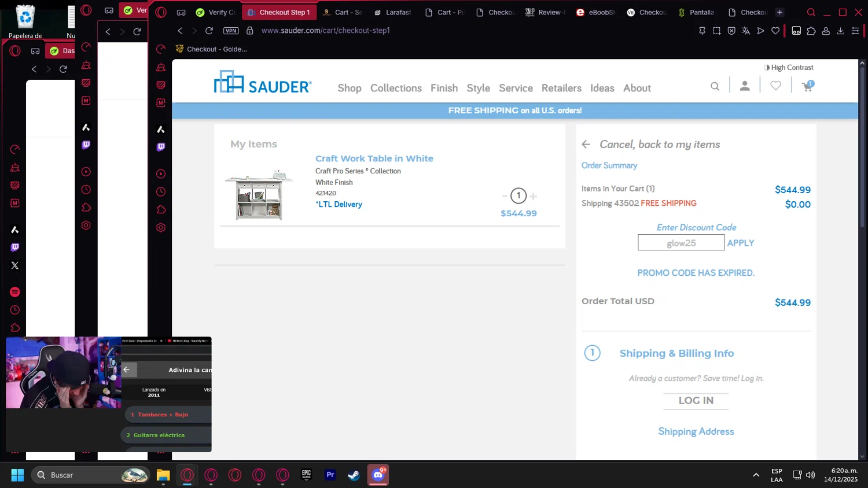868x488 pixels.
Task: Decrease item quantity with minus button
Action: (x=505, y=196)
